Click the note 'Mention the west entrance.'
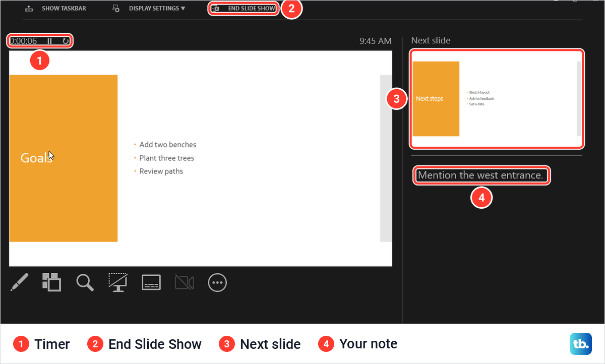 [x=481, y=175]
